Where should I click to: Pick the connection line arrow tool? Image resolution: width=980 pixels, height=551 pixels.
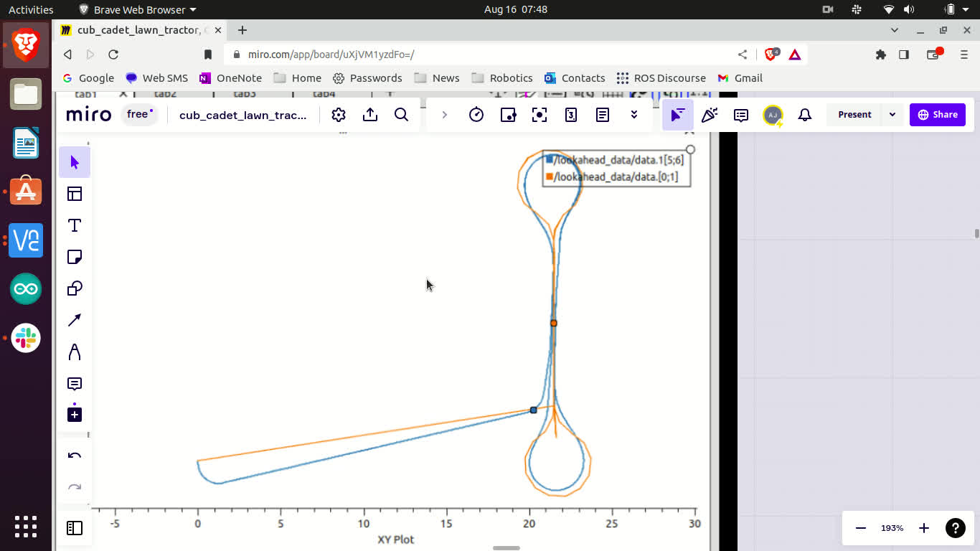(75, 320)
